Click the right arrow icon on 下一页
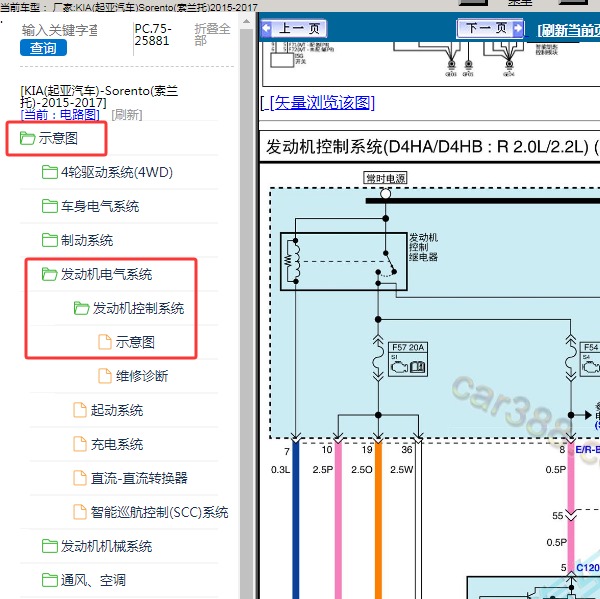 [x=518, y=28]
